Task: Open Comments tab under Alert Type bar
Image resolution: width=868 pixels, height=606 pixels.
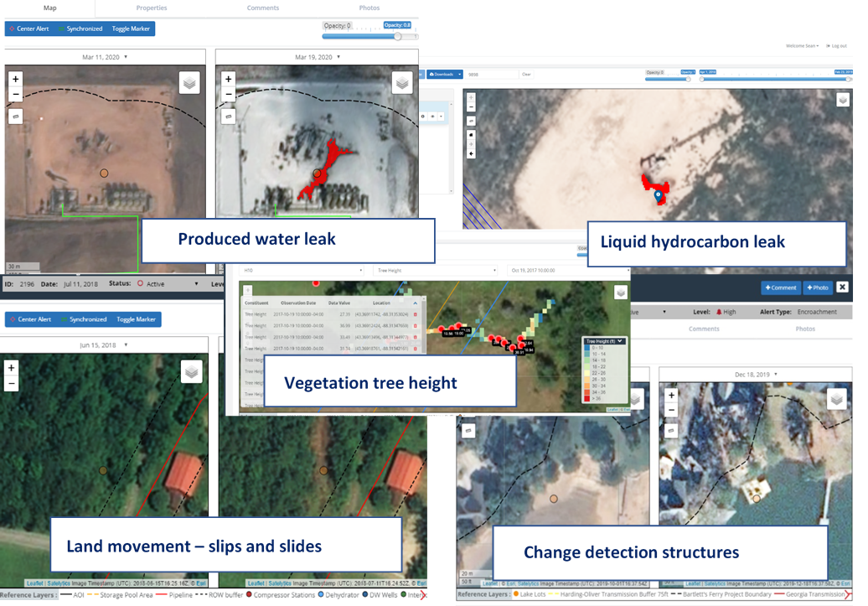Action: (704, 329)
